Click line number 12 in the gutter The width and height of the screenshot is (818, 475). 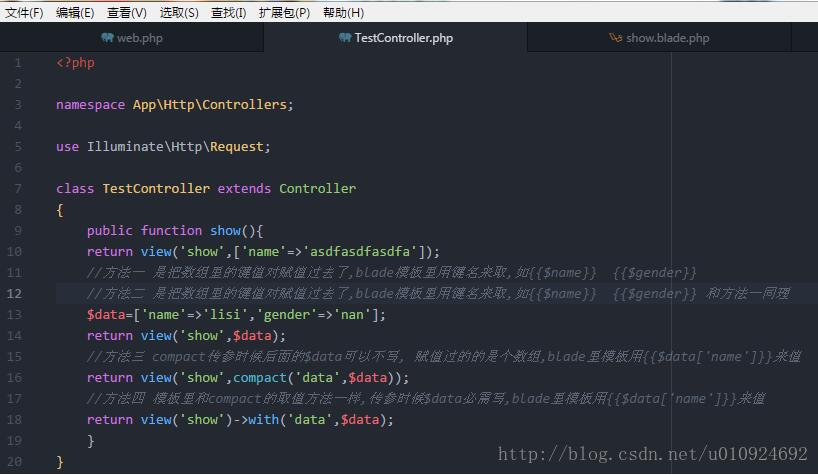tap(15, 294)
